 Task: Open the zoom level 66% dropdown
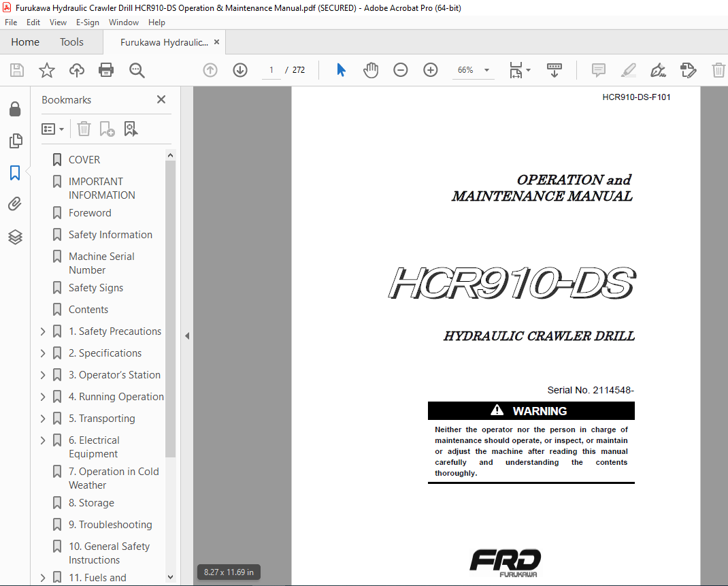(486, 70)
